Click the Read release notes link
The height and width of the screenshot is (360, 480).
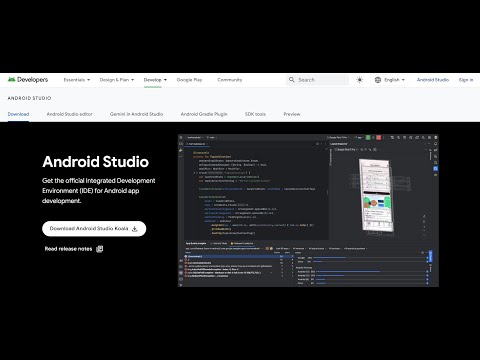[68, 249]
